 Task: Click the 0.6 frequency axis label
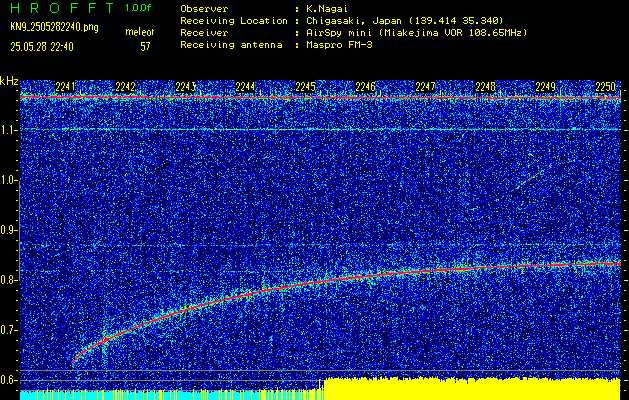point(9,380)
